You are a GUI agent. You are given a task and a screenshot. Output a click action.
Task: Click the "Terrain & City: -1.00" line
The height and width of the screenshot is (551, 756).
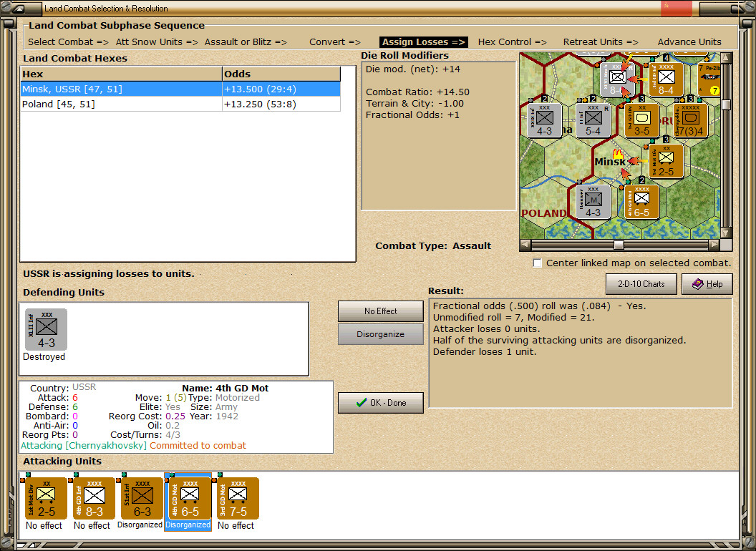[415, 104]
